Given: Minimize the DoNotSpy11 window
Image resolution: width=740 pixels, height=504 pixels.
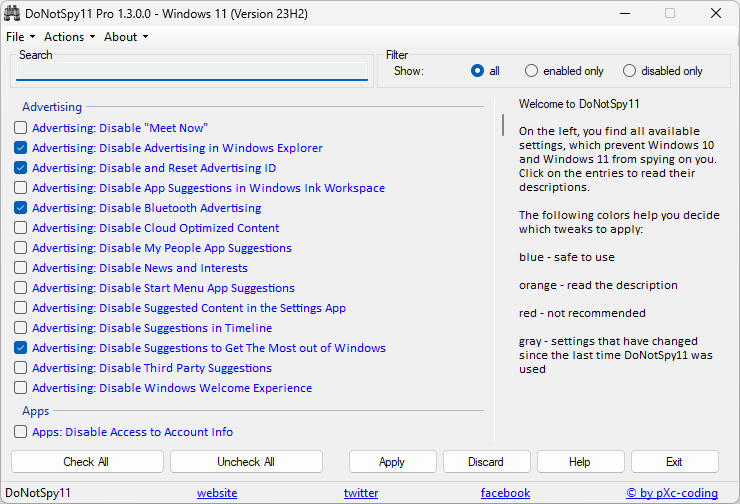Looking at the screenshot, I should click(x=625, y=13).
